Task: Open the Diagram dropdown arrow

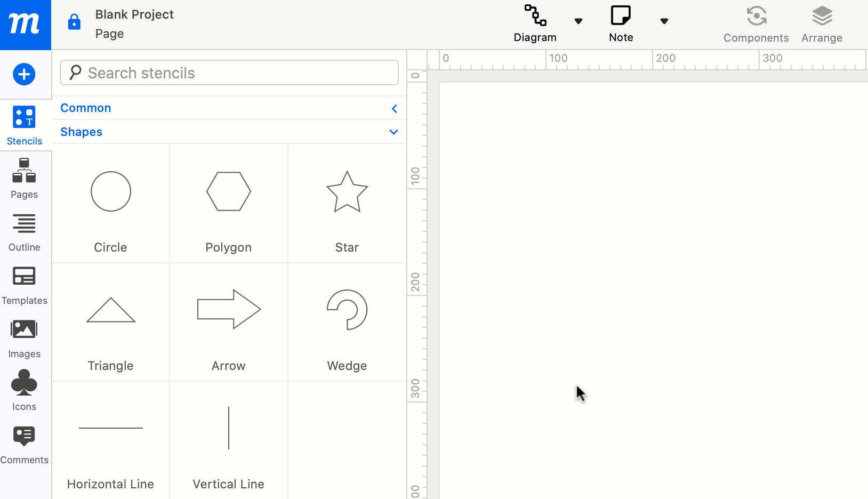Action: (x=579, y=21)
